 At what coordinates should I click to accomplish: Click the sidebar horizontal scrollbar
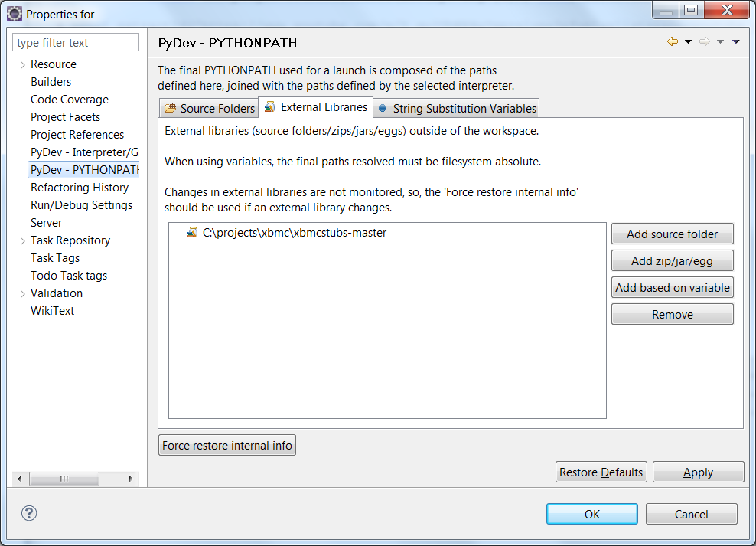click(x=64, y=479)
